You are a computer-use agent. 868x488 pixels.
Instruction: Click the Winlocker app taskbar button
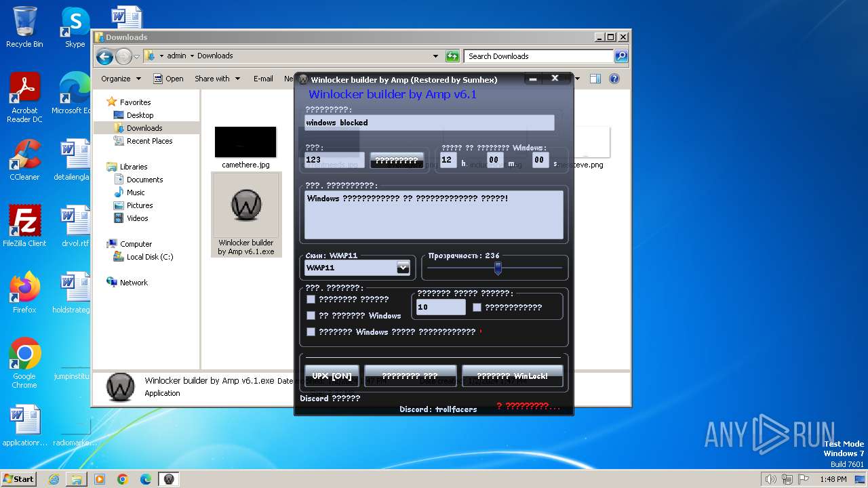coord(169,479)
